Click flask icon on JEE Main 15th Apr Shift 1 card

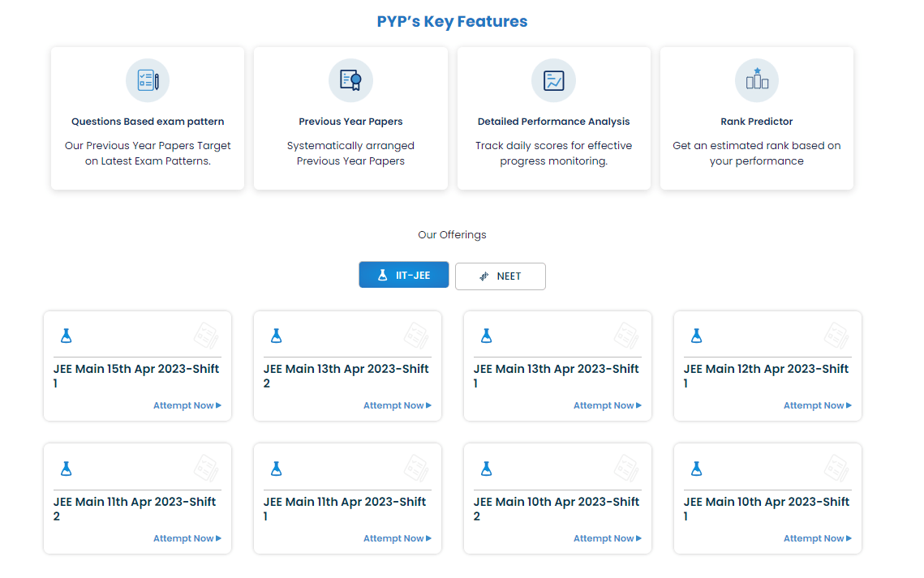click(x=67, y=335)
